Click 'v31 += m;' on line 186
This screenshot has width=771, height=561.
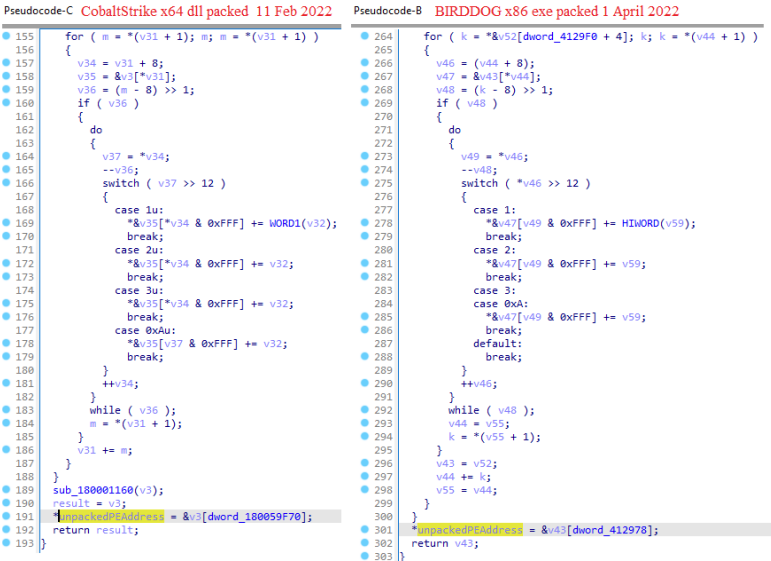tap(105, 450)
